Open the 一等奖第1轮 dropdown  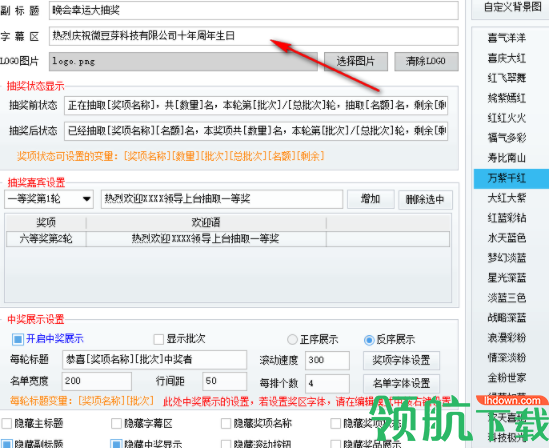pos(49,199)
